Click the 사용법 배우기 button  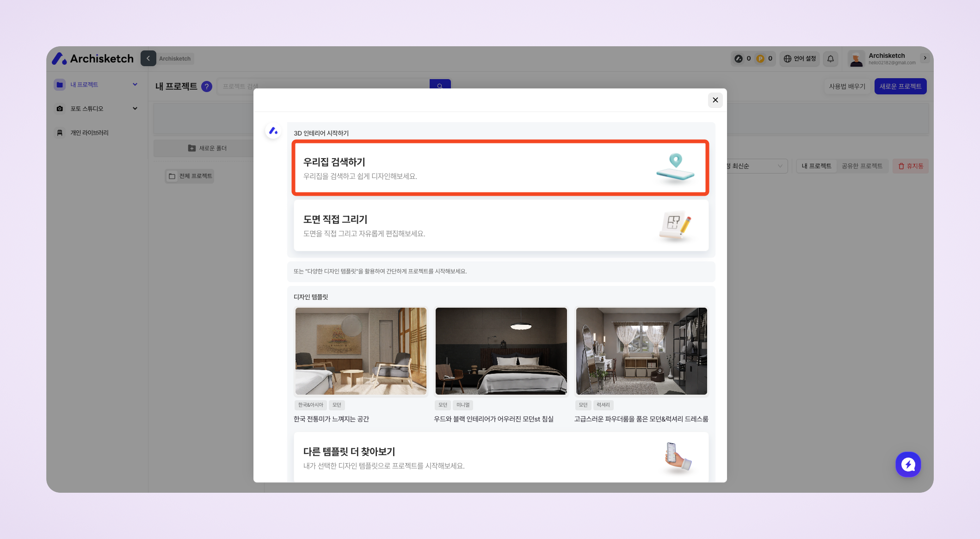point(847,87)
